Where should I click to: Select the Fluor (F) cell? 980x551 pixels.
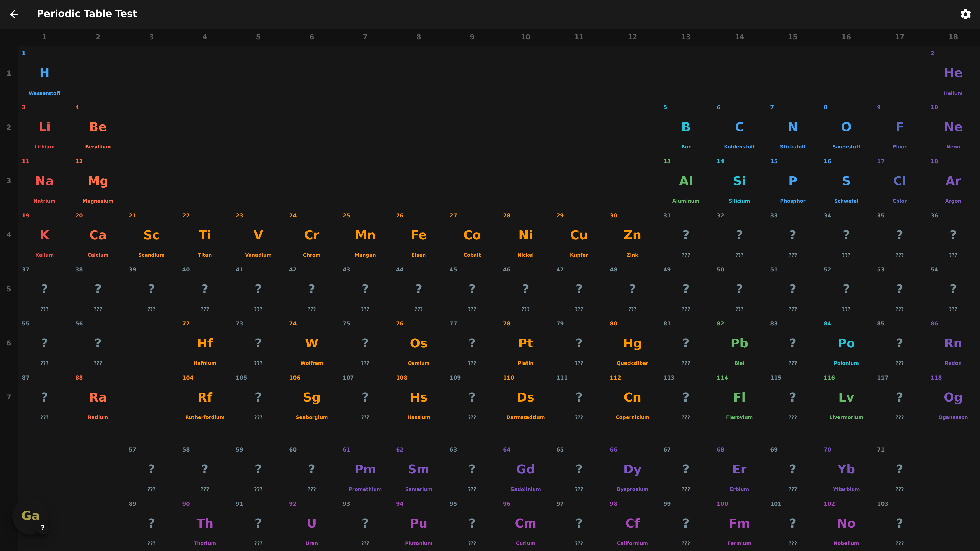(899, 127)
